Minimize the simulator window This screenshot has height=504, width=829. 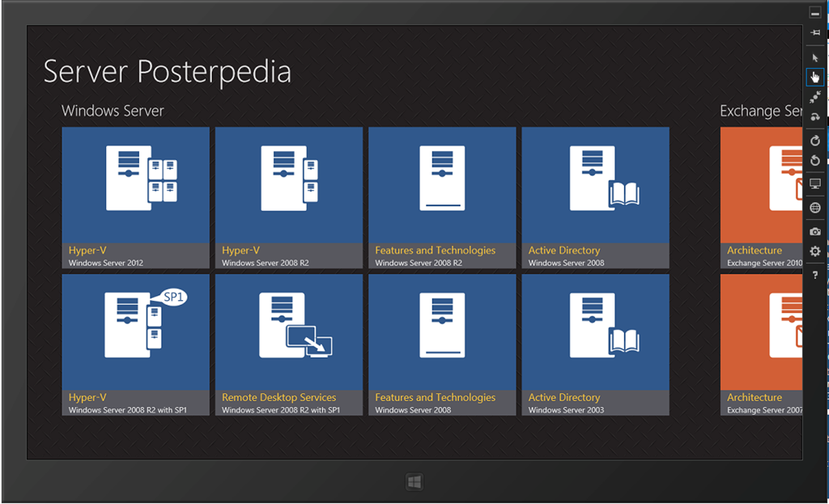point(815,13)
